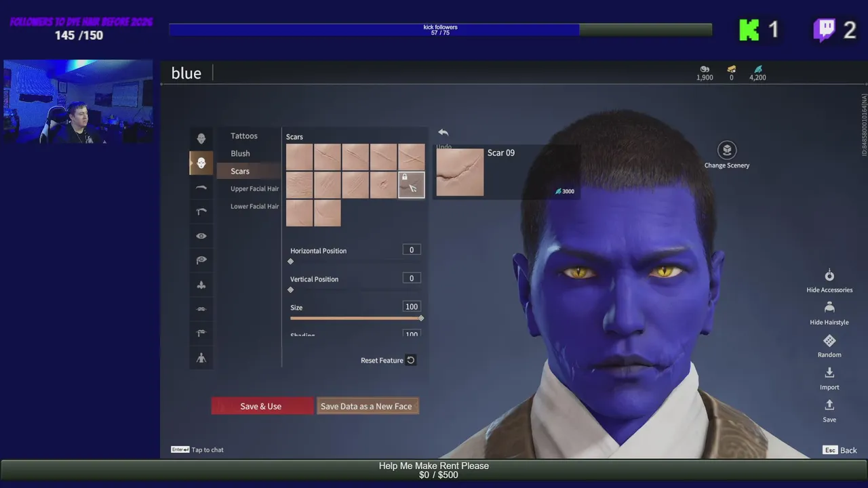Select the locked scar thumbnail with padlock
This screenshot has height=488, width=868.
pos(411,185)
